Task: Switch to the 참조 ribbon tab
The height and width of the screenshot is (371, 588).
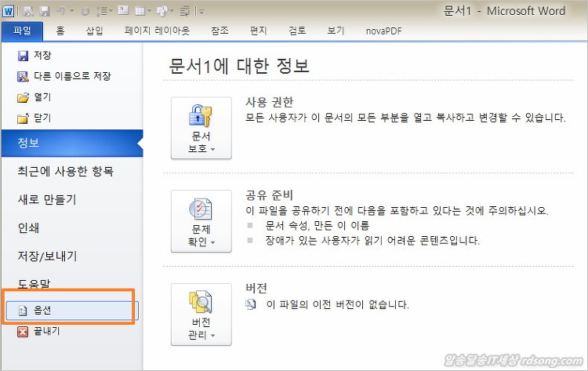Action: tap(220, 31)
